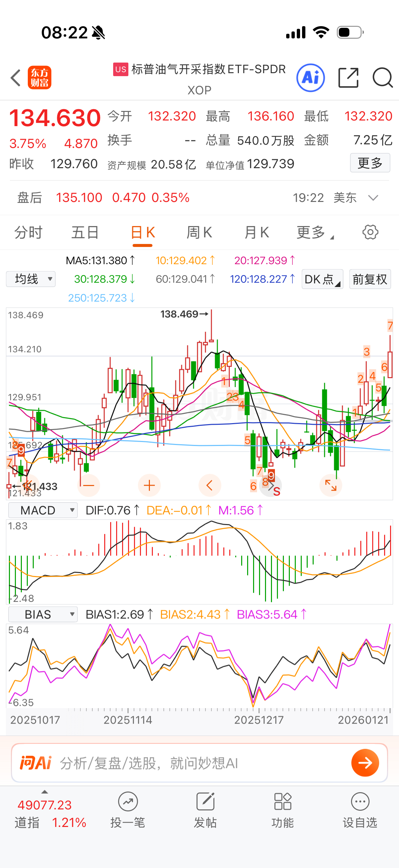Expand index bar small up arrow
The height and width of the screenshot is (868, 399).
pyautogui.click(x=44, y=792)
